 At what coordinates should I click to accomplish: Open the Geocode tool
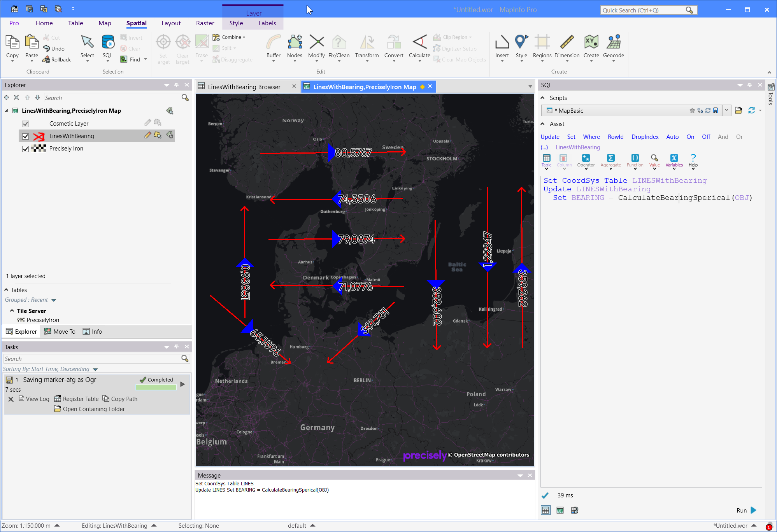coord(614,47)
